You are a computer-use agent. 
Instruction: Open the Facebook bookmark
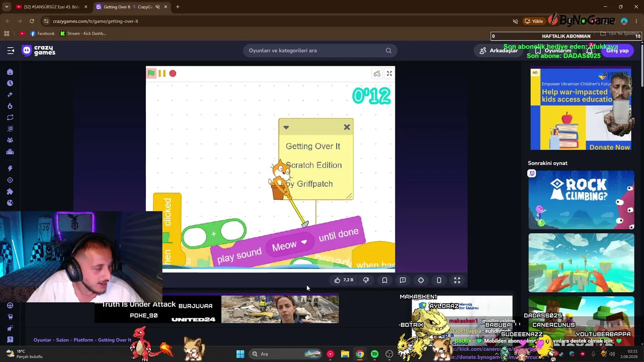pos(42,34)
